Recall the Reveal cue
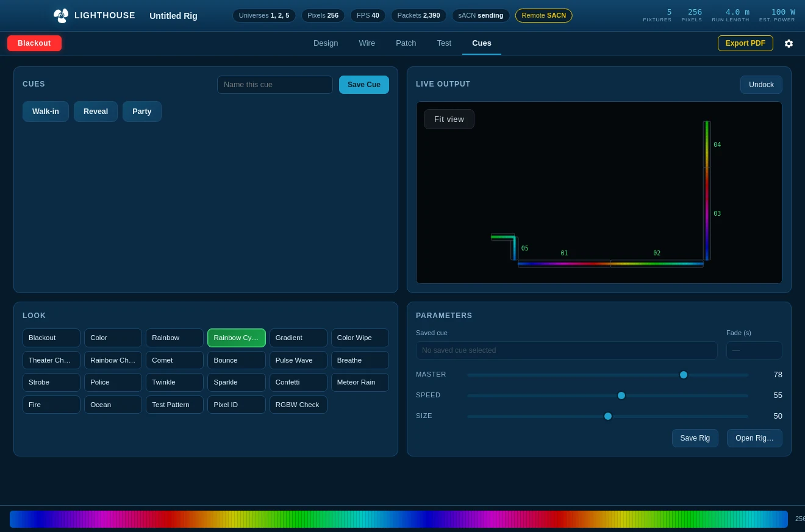This screenshot has height=532, width=805. [x=96, y=112]
